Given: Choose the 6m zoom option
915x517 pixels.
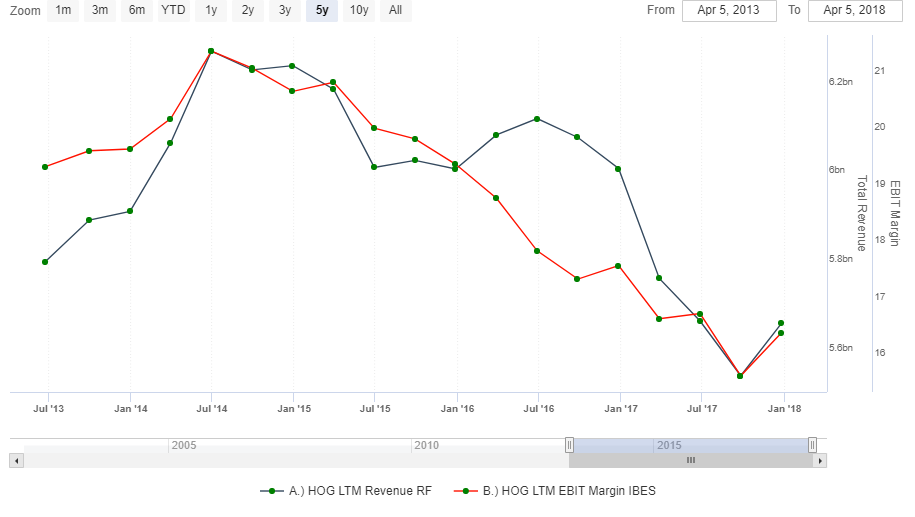Looking at the screenshot, I should click(137, 10).
